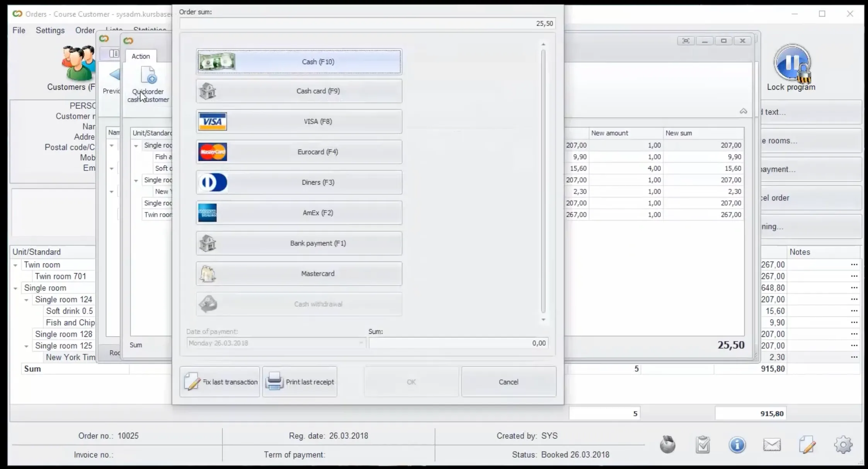Viewport: 868px width, 469px height.
Task: Choose Eurocard (F4) payment option
Action: (x=299, y=152)
